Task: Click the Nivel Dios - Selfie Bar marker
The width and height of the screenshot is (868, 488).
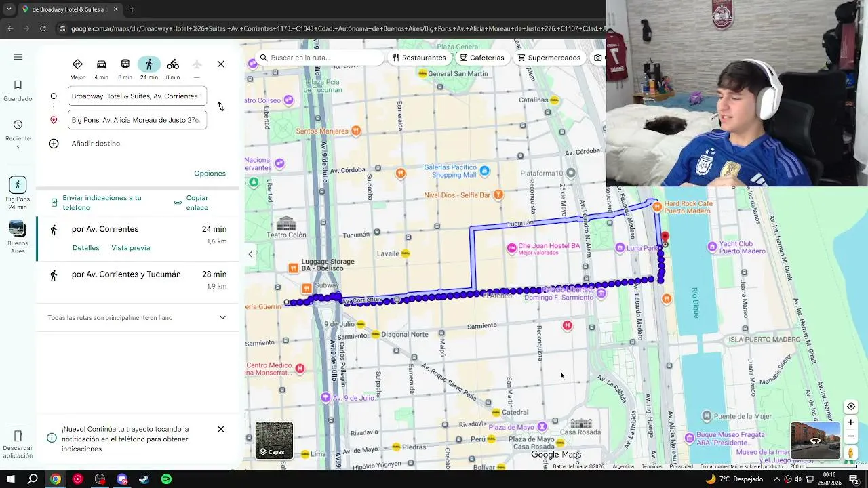Action: pos(498,195)
